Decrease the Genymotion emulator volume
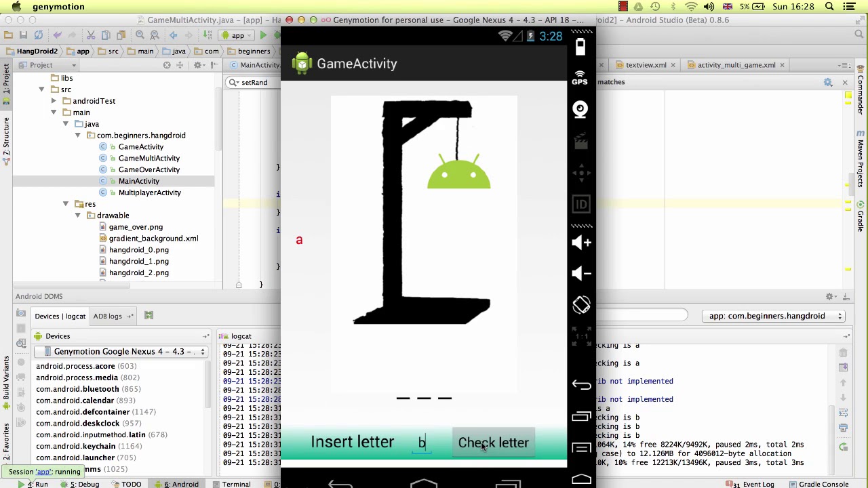Screen dimensions: 868x488 [x=581, y=274]
